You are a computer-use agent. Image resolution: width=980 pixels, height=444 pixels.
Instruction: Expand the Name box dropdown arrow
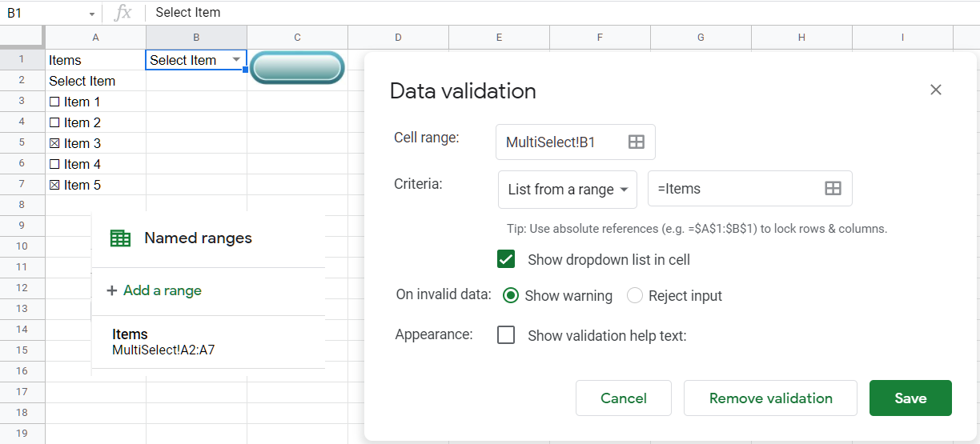click(x=92, y=14)
